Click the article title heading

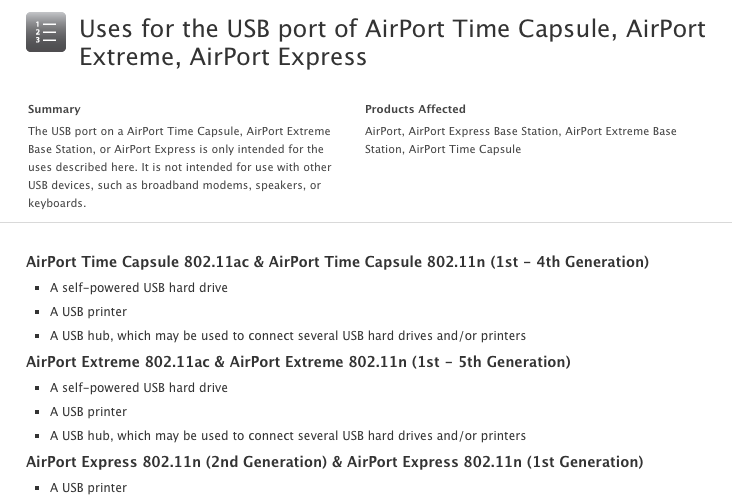(393, 42)
